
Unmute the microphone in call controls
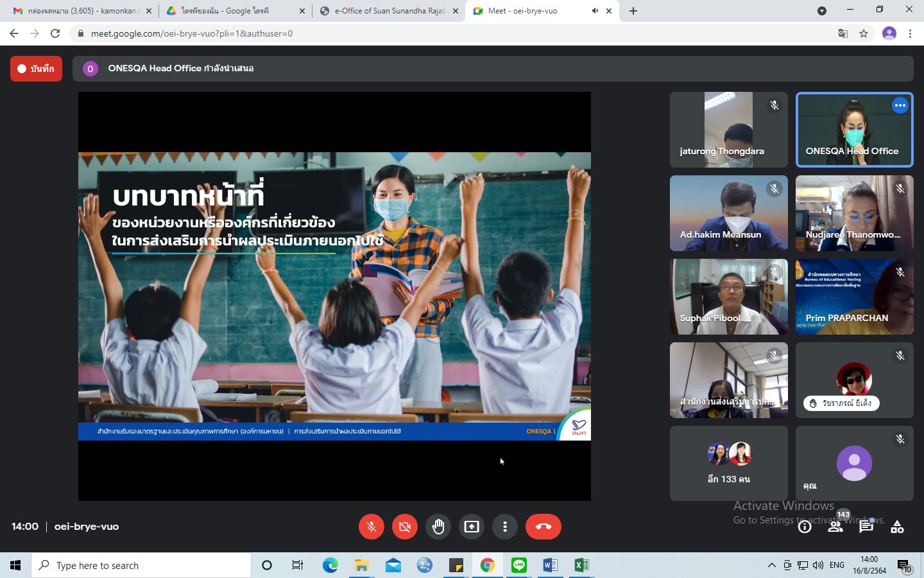tap(371, 527)
